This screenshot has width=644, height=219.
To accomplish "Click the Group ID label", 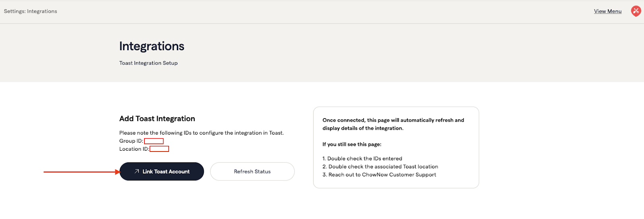I will coord(131,141).
